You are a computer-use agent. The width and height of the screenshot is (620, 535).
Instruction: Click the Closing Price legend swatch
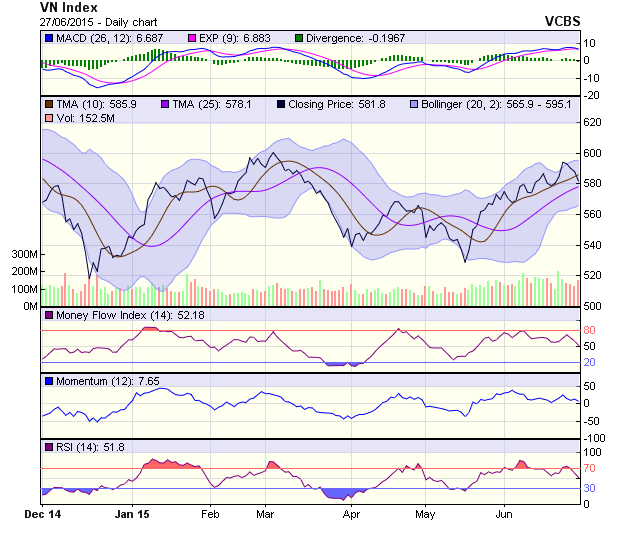(280, 103)
